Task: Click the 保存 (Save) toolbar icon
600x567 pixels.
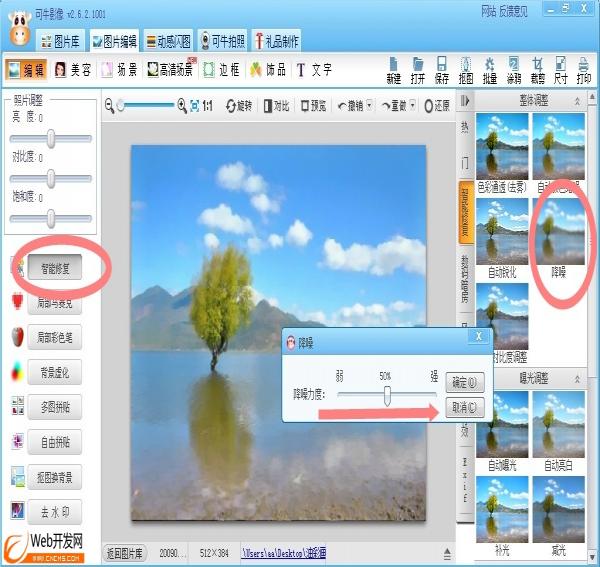Action: coord(441,70)
